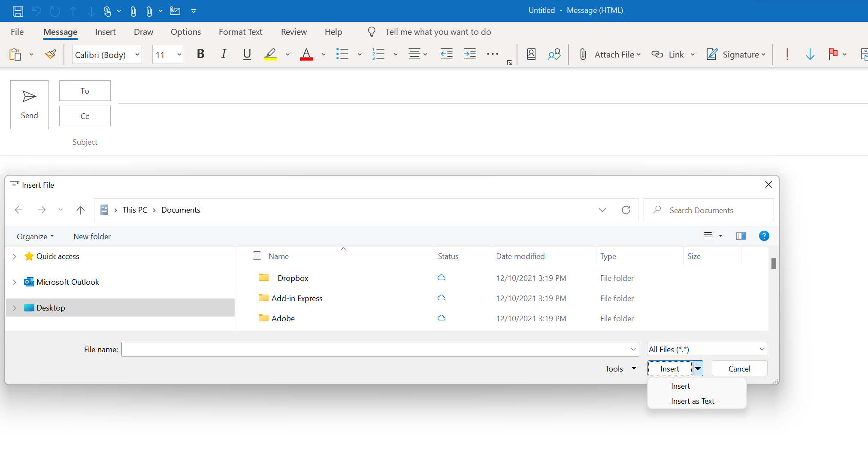
Task: Increase paragraph indent
Action: tap(470, 54)
